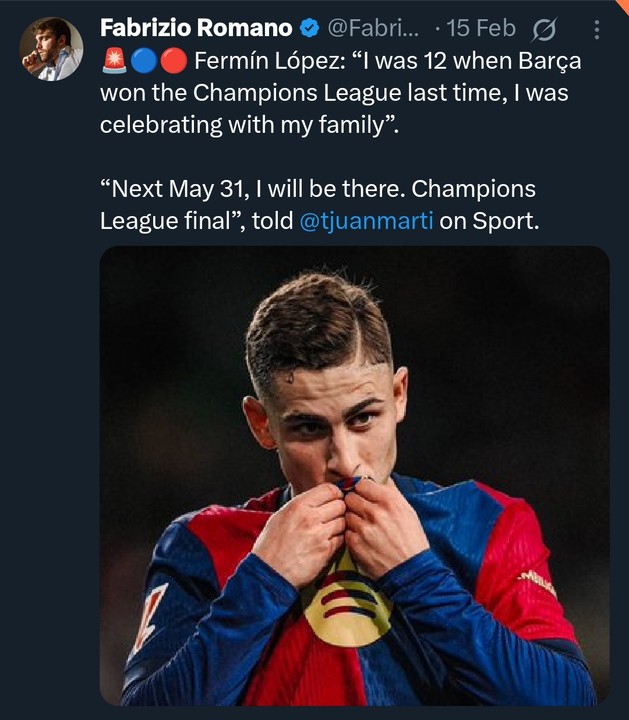629x720 pixels.
Task: Click the Fabrizio Romano display name
Action: point(196,29)
